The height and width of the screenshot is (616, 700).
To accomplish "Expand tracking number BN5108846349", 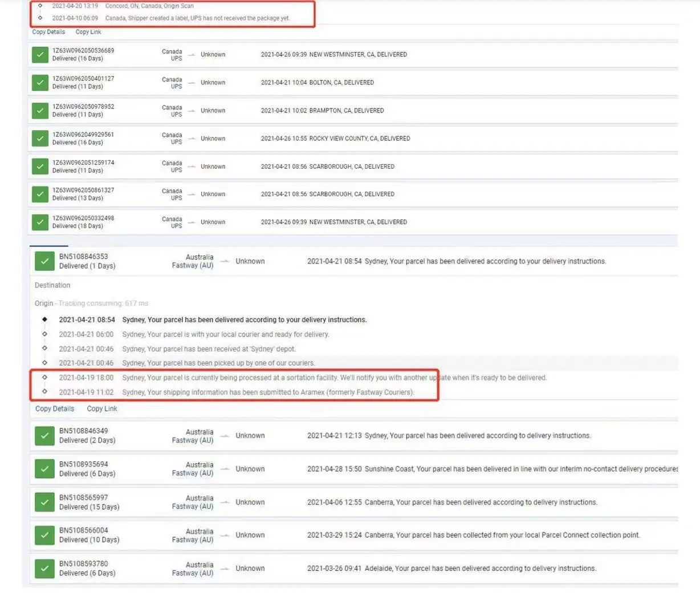I will click(x=84, y=431).
